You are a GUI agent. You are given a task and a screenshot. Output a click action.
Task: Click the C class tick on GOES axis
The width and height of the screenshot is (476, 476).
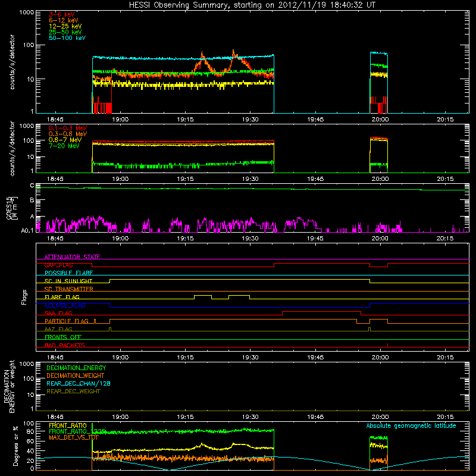32,186
